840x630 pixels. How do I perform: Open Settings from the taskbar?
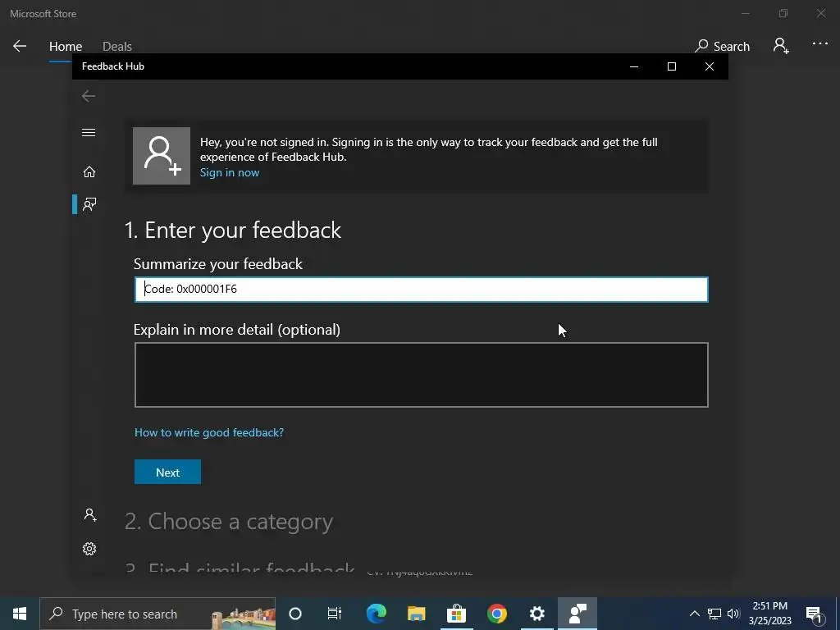tap(536, 614)
